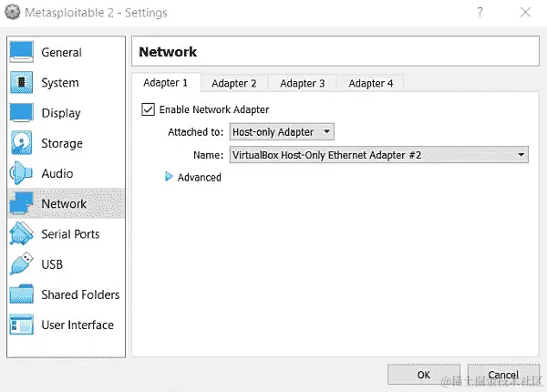Click the OK button
Image resolution: width=547 pixels, height=392 pixels.
point(424,375)
